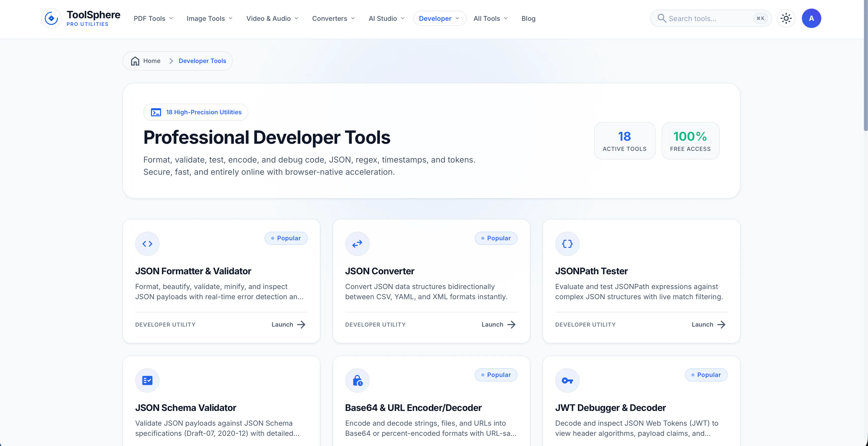Click the arrow next to JSON Formatter Launch

click(301, 325)
